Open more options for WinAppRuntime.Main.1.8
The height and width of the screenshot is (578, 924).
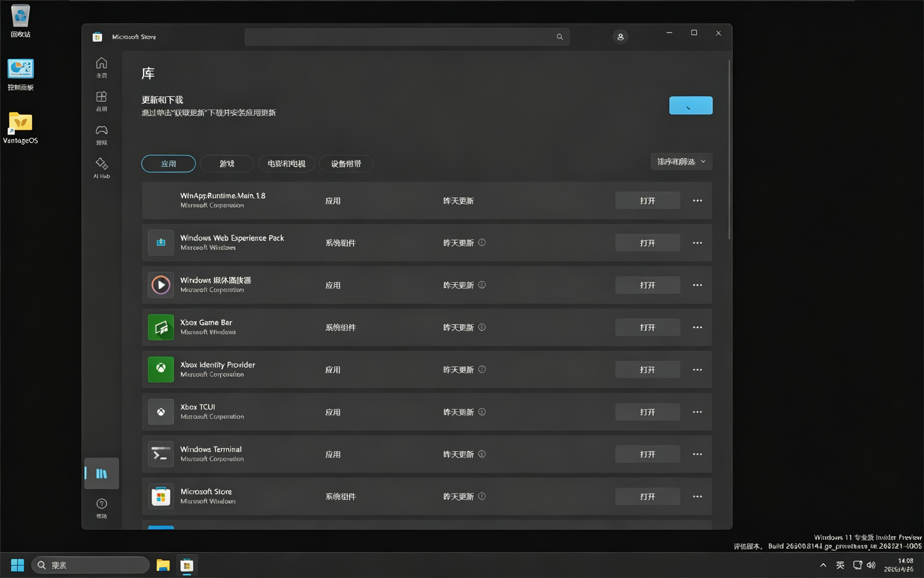(697, 201)
